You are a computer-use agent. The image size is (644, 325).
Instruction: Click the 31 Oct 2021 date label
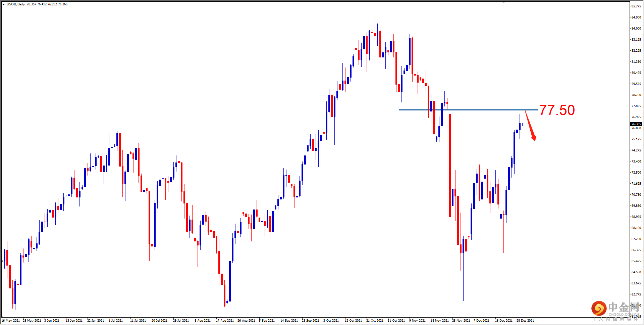pyautogui.click(x=396, y=321)
